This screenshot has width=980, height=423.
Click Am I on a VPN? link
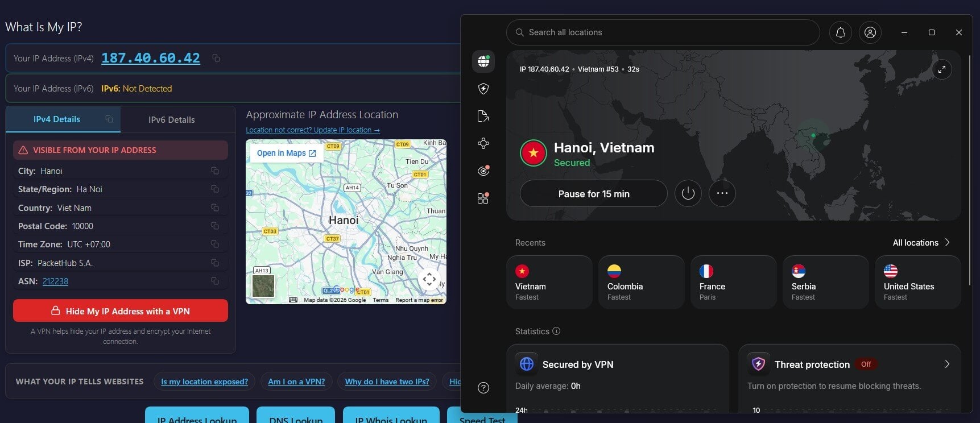(296, 381)
